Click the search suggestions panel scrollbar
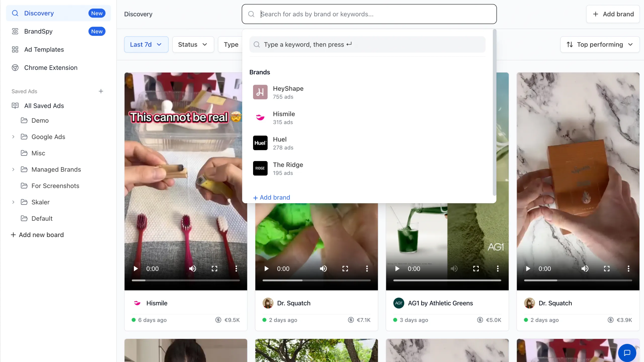644x362 pixels. [494, 113]
